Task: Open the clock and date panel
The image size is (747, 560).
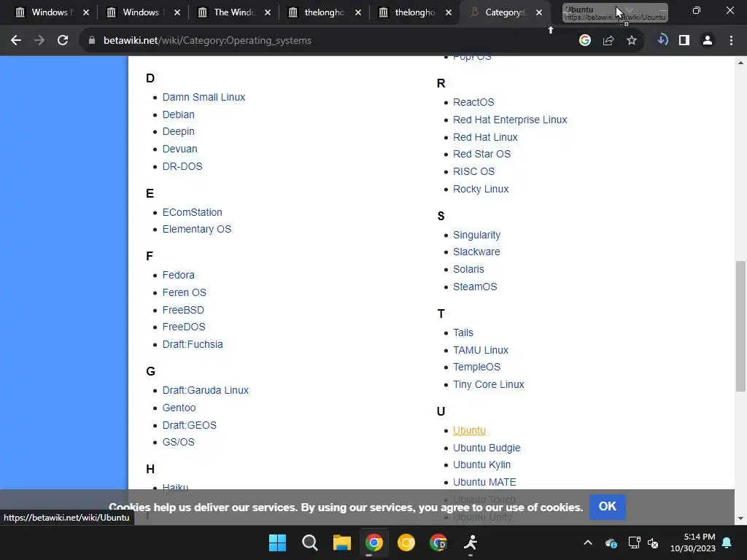Action: [693, 542]
